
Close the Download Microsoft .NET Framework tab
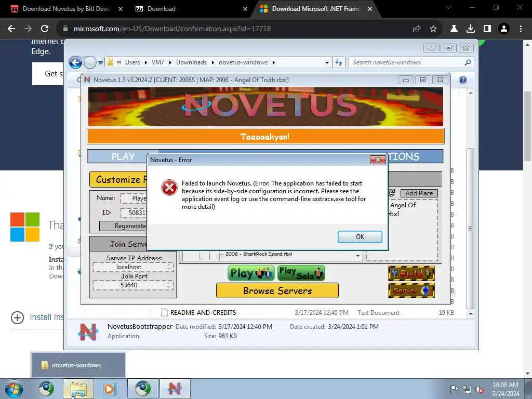pyautogui.click(x=370, y=9)
